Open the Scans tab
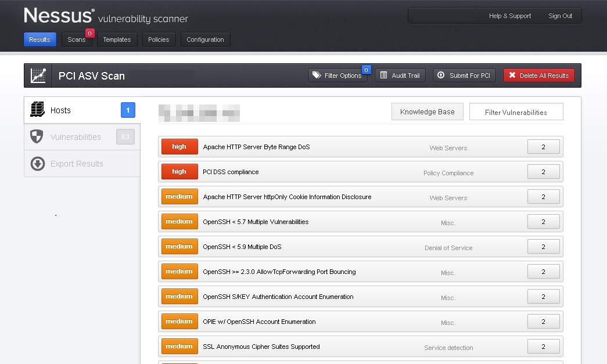The height and width of the screenshot is (364, 607). coord(77,39)
